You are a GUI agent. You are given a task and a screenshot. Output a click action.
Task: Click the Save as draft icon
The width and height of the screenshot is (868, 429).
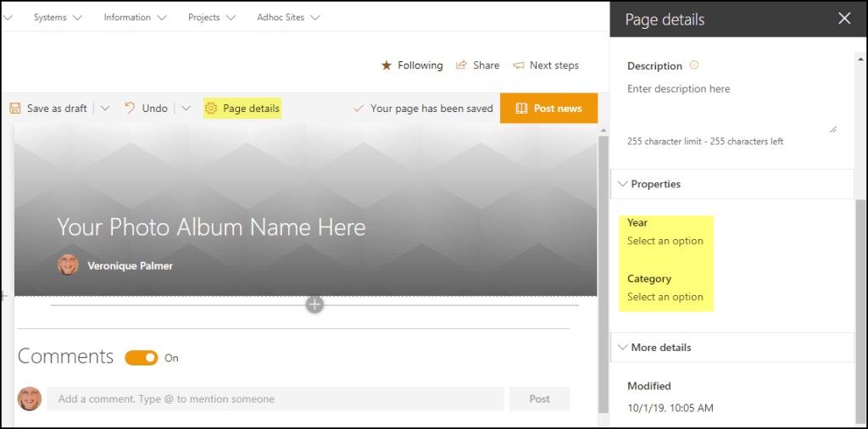pyautogui.click(x=15, y=109)
